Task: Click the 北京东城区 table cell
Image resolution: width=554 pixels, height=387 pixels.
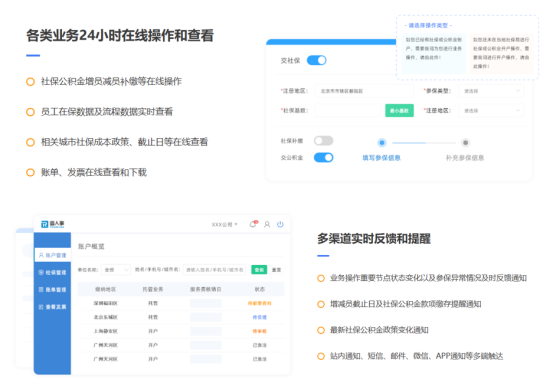Action: click(106, 317)
